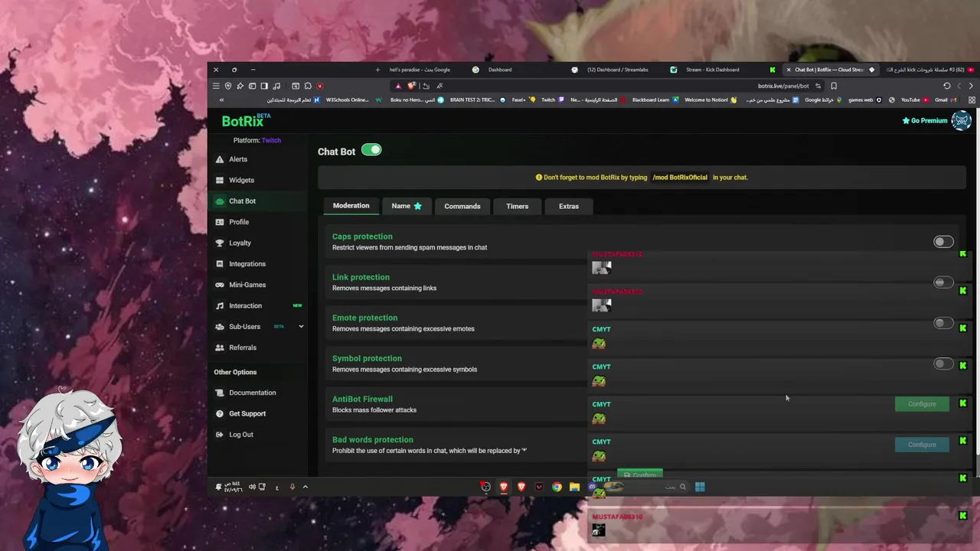
Task: Switch to the Timers tab
Action: click(517, 206)
